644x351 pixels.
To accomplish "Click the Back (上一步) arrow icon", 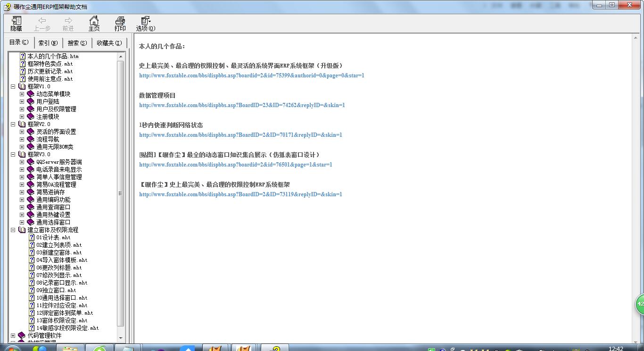I will 42,20.
